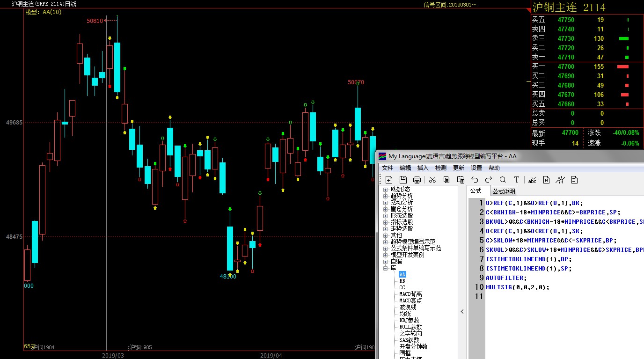Click the Paste clipboard icon
The height and width of the screenshot is (359, 644).
(461, 180)
